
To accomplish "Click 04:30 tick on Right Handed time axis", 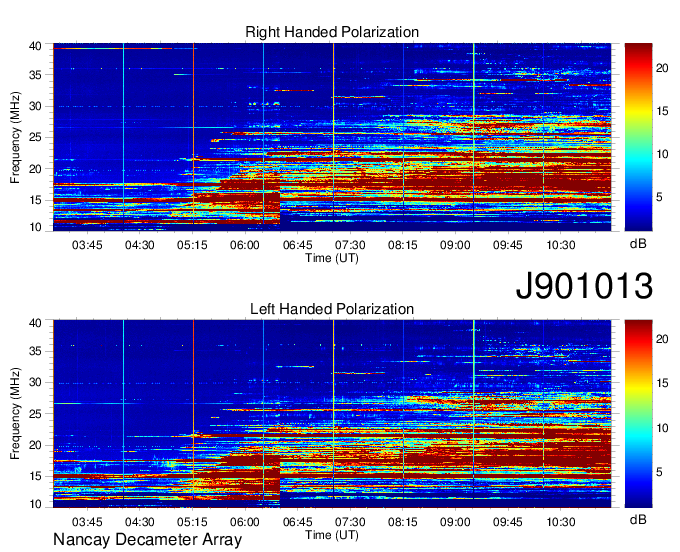I will [140, 245].
